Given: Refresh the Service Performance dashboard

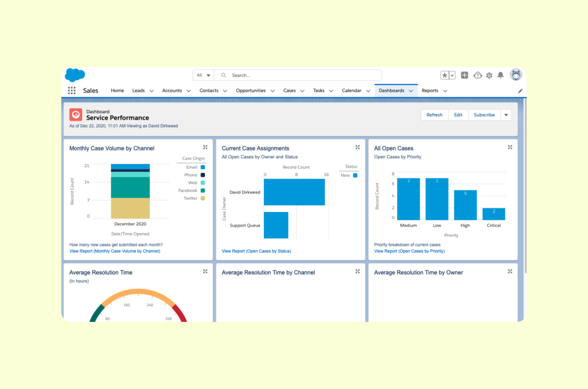Looking at the screenshot, I should 434,115.
